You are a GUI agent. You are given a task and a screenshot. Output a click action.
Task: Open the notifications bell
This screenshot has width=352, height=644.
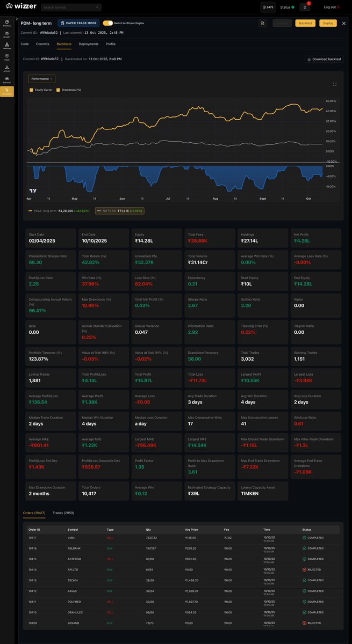coord(305,8)
